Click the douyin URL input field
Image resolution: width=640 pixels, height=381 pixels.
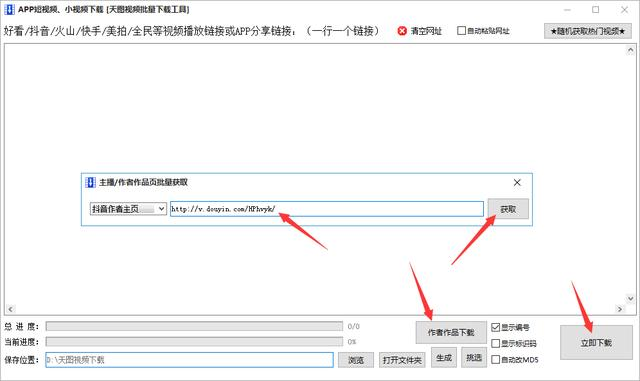click(x=327, y=209)
